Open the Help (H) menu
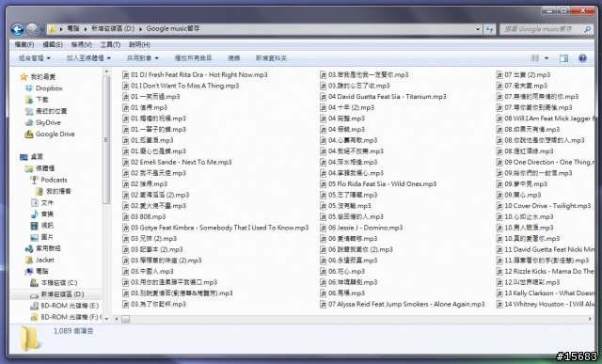The height and width of the screenshot is (364, 602). (x=139, y=45)
